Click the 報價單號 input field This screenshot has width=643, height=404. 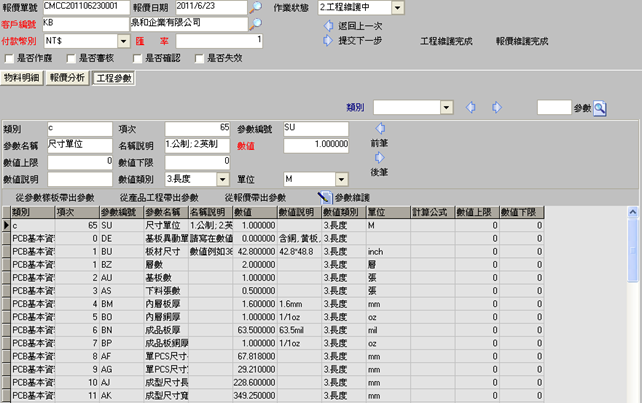(86, 8)
